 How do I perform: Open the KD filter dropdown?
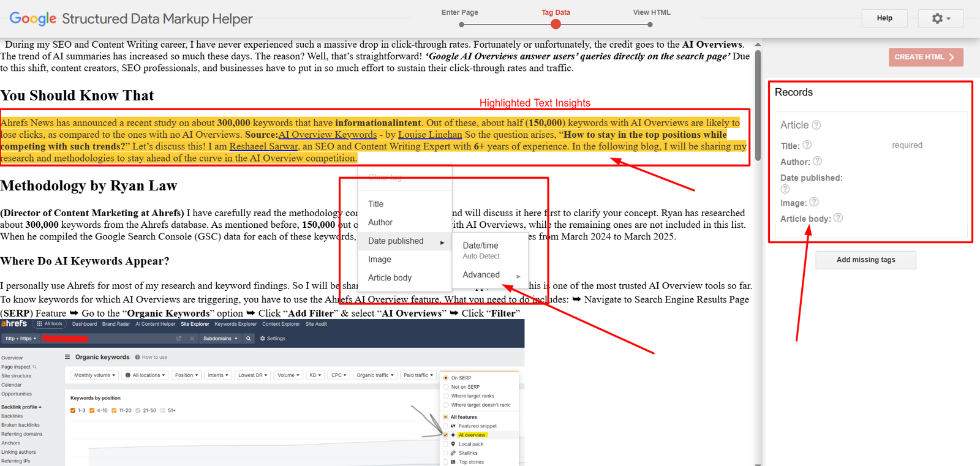pos(315,375)
